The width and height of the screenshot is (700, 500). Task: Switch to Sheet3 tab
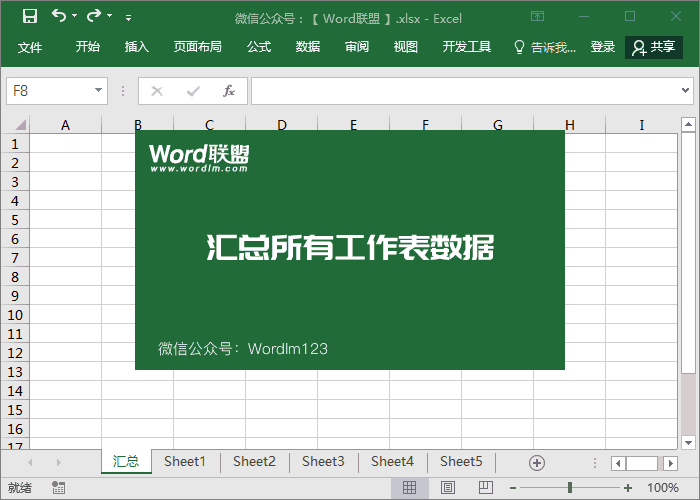[323, 461]
